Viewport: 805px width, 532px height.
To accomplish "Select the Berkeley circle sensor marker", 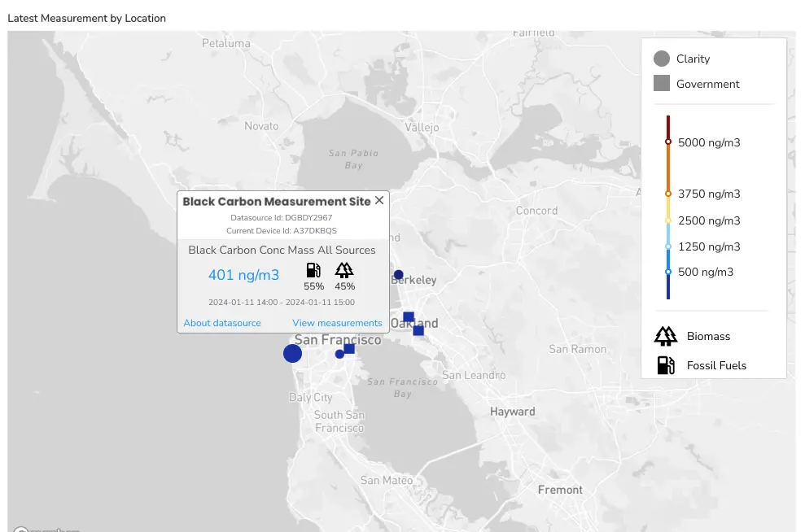I will point(399,275).
